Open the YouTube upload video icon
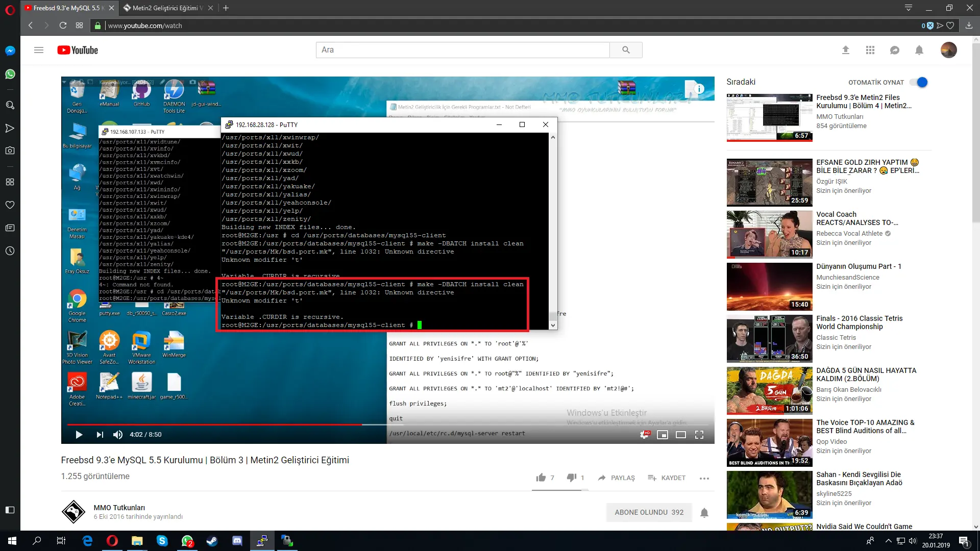 click(846, 50)
